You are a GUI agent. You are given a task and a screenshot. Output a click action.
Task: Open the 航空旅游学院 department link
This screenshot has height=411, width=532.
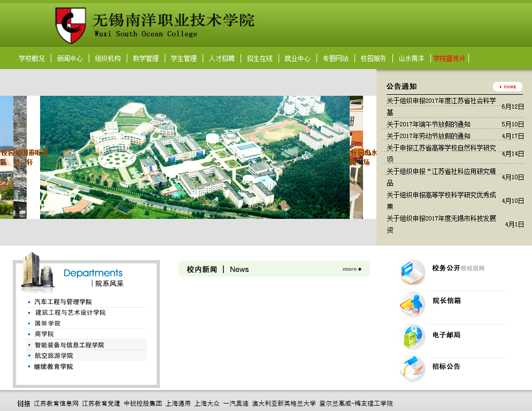[x=53, y=356]
